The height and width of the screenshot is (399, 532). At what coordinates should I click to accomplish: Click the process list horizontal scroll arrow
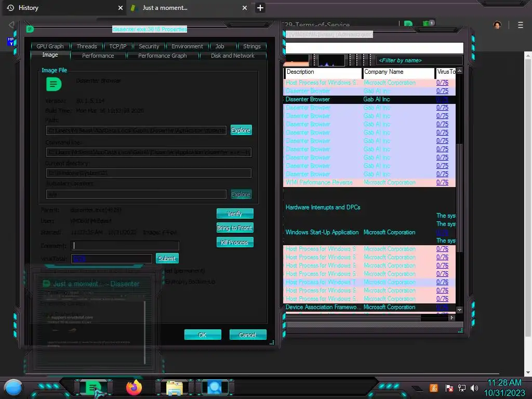(451, 318)
